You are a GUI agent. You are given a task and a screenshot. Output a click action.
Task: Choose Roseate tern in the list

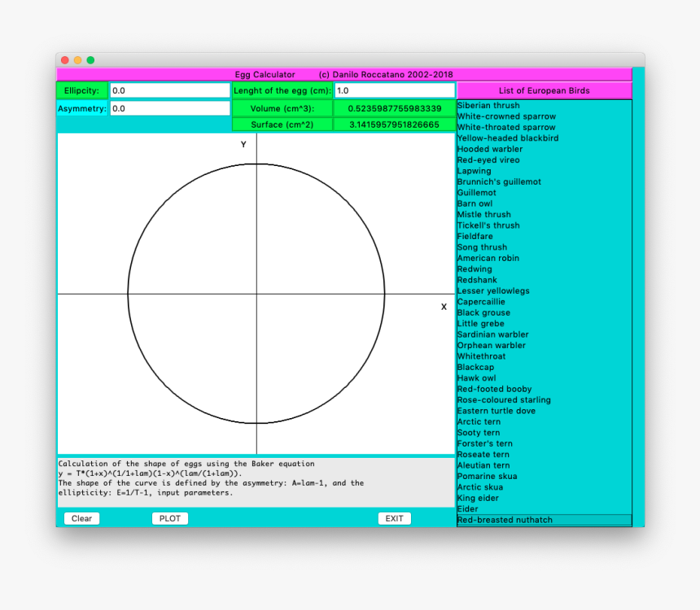pos(545,455)
